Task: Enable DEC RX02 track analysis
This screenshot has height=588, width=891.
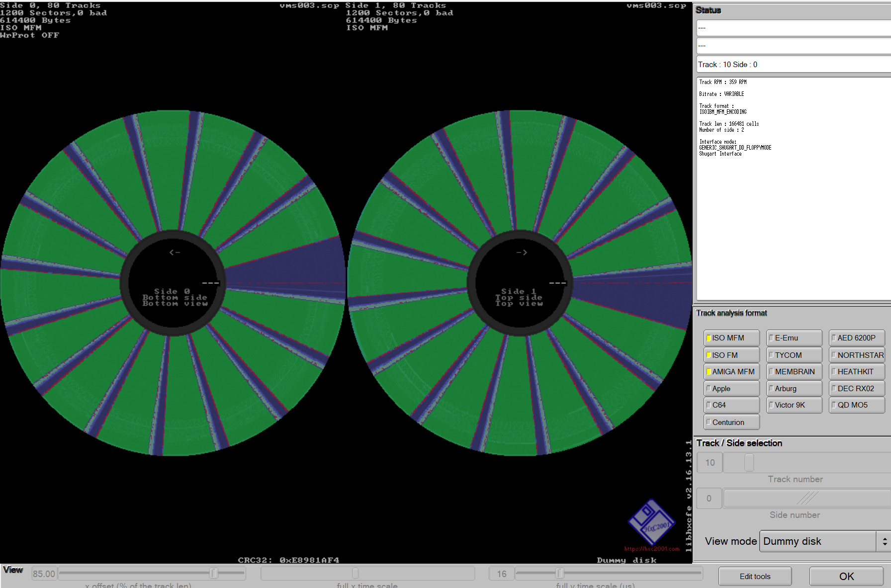Action: coord(857,389)
